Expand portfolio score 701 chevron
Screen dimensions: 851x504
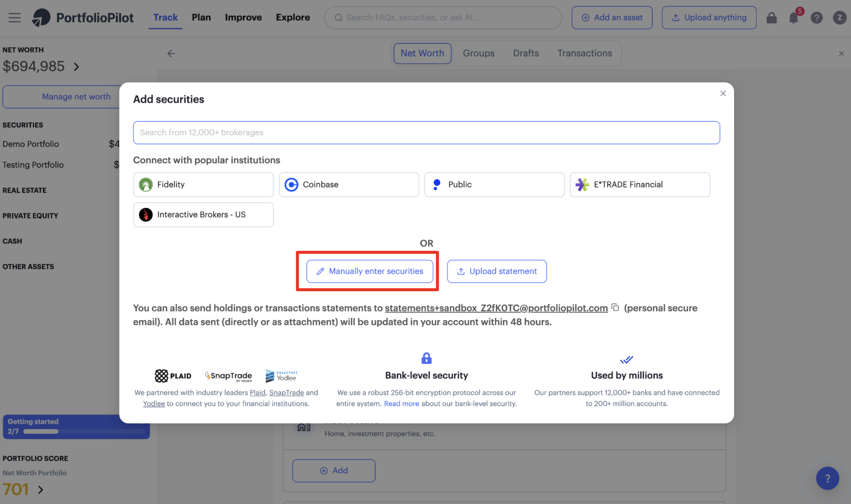(x=40, y=490)
